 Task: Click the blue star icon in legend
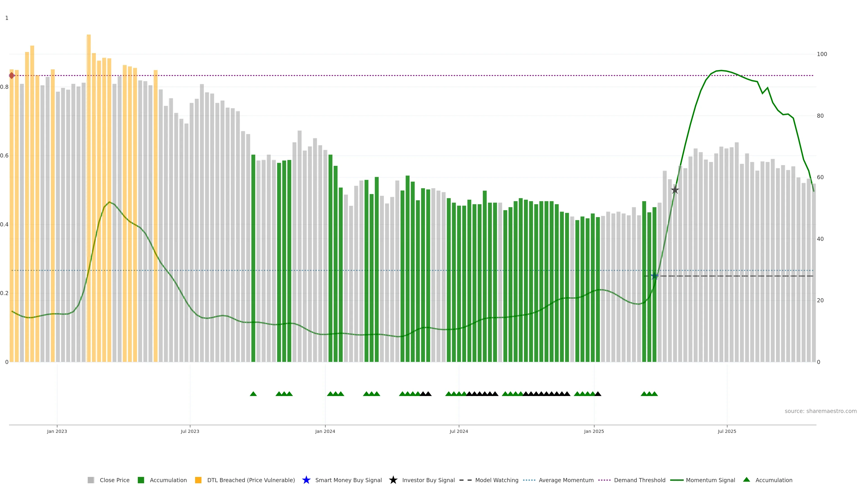coord(306,480)
